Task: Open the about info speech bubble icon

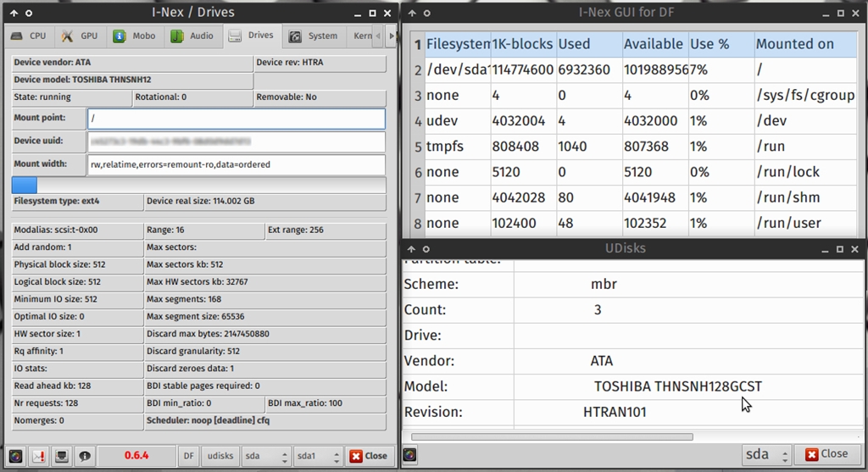Action: pyautogui.click(x=85, y=455)
